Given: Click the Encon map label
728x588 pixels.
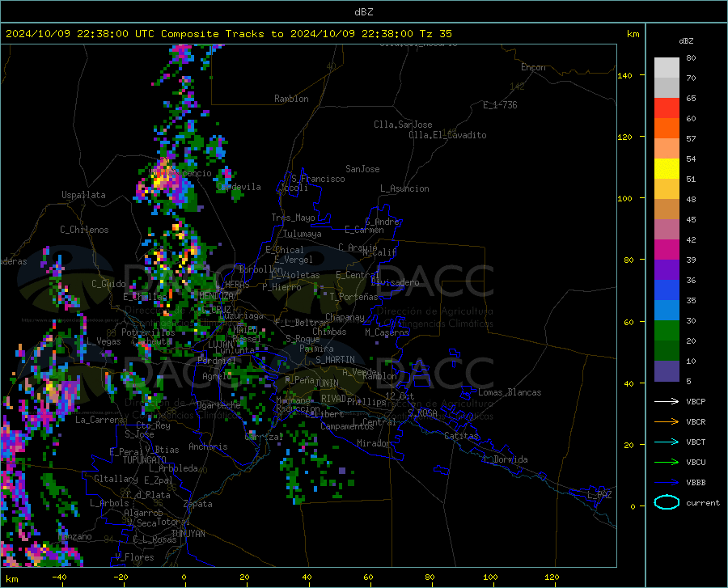Looking at the screenshot, I should [x=533, y=67].
